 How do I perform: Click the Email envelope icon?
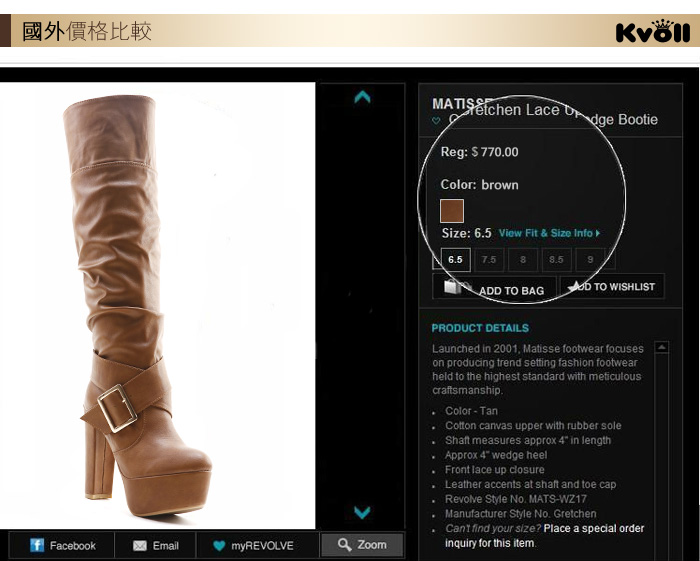140,545
